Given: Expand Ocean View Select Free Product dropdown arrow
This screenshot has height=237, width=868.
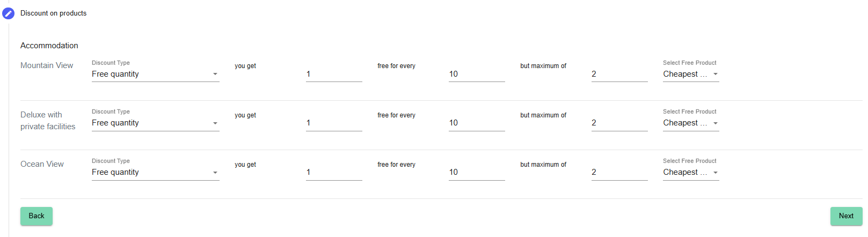Looking at the screenshot, I should point(716,173).
